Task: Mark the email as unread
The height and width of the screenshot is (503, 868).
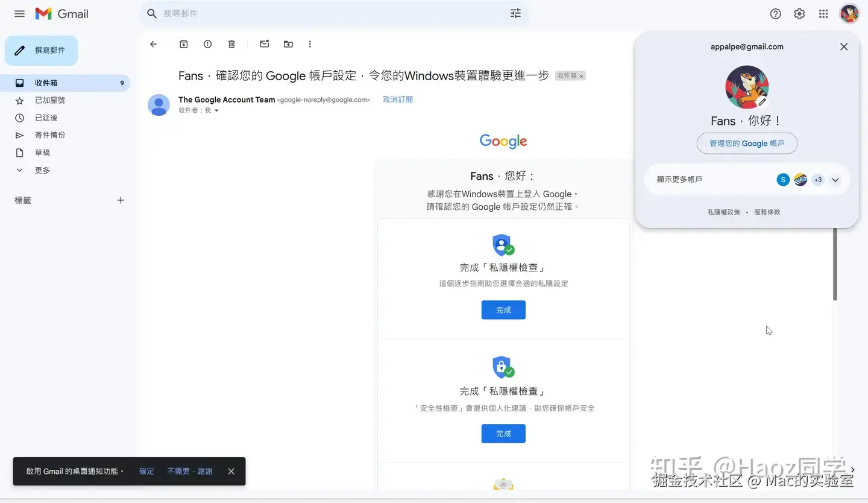Action: 264,44
